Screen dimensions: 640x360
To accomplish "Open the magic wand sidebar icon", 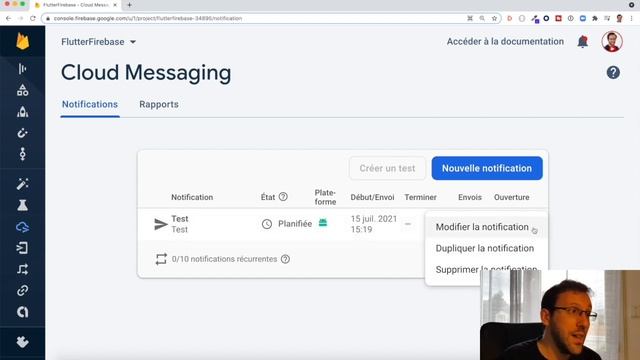I will 22,184.
